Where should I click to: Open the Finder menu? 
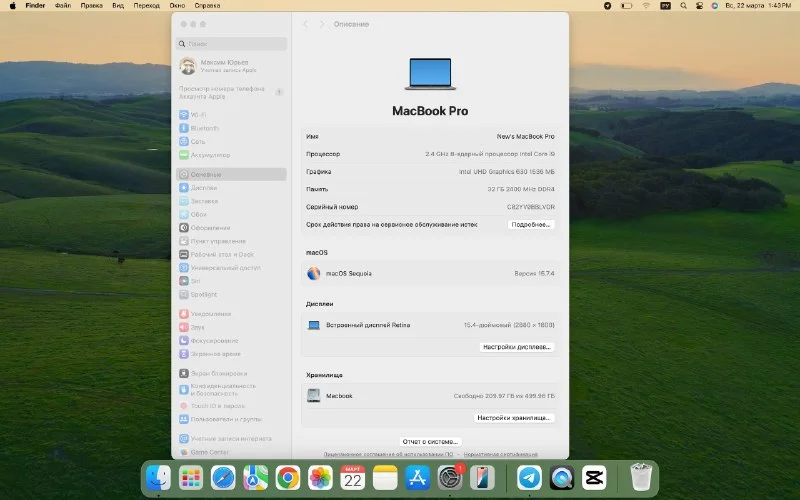click(x=35, y=6)
